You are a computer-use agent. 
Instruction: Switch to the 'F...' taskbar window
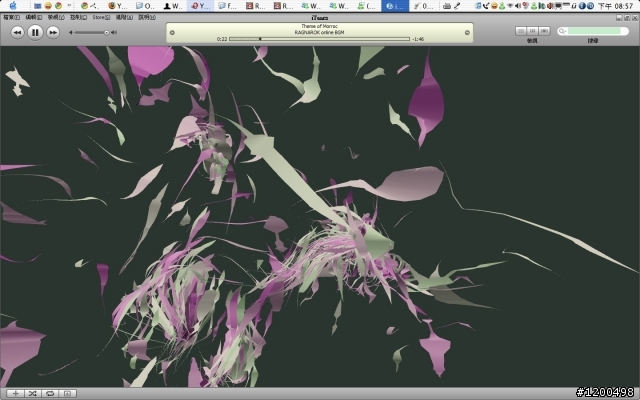click(228, 6)
